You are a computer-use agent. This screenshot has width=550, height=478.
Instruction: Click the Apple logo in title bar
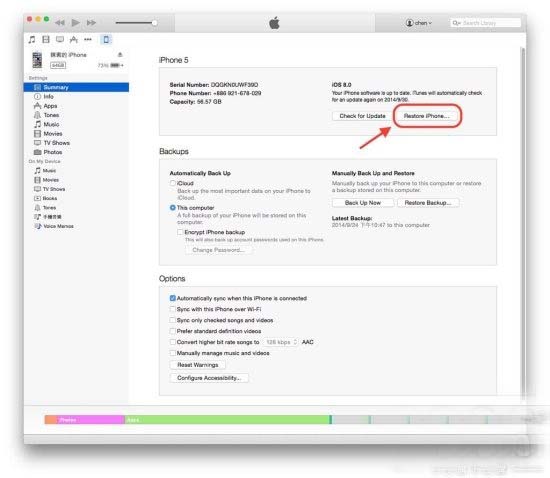click(x=274, y=23)
